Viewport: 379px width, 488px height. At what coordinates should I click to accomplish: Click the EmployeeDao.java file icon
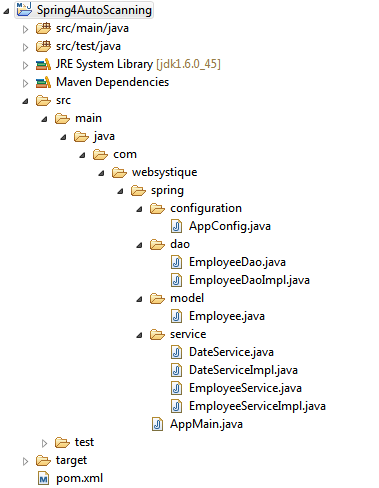tap(176, 262)
